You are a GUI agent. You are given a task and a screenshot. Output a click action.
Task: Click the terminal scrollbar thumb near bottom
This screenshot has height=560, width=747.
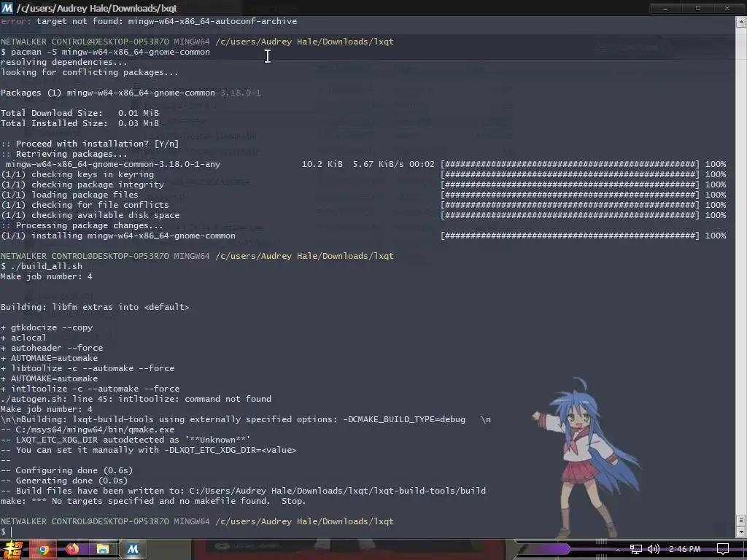coord(741,520)
